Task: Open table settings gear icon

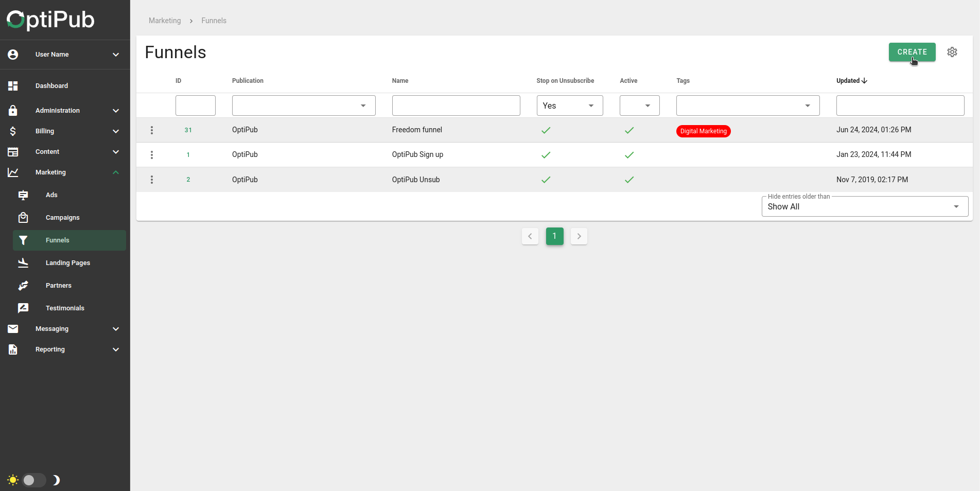Action: pyautogui.click(x=952, y=52)
